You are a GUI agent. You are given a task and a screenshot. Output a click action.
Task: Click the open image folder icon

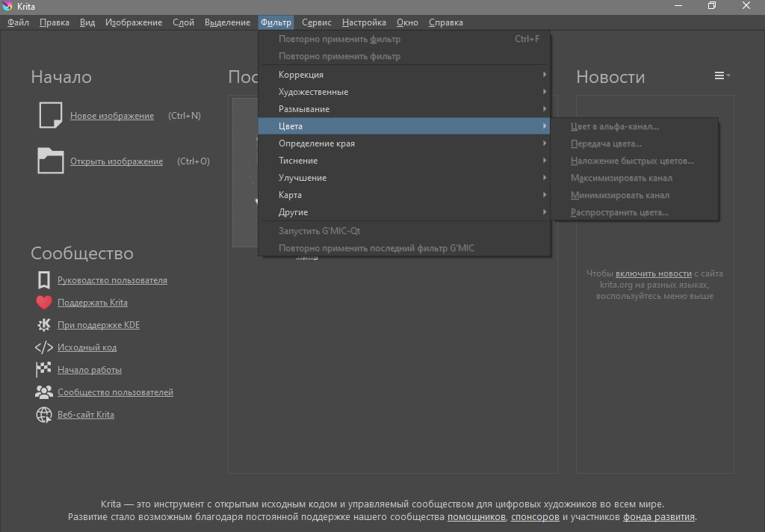pos(51,161)
